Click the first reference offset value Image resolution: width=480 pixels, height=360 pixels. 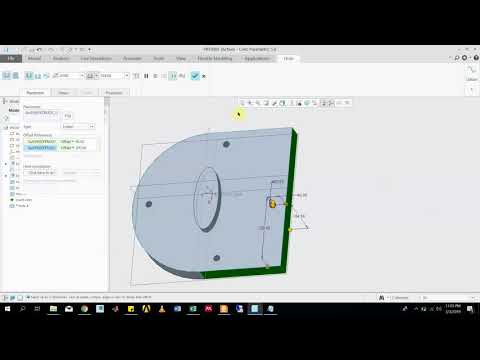tap(73, 142)
